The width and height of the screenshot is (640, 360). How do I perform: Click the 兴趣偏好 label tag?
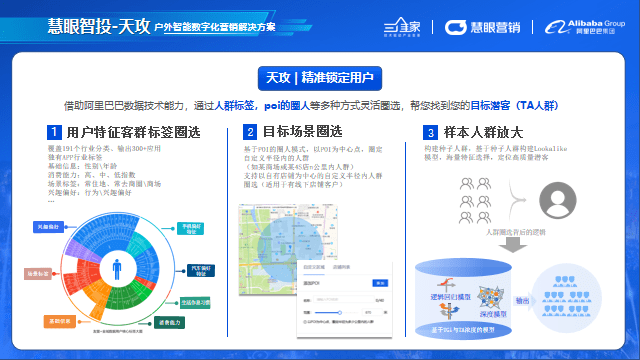48,227
